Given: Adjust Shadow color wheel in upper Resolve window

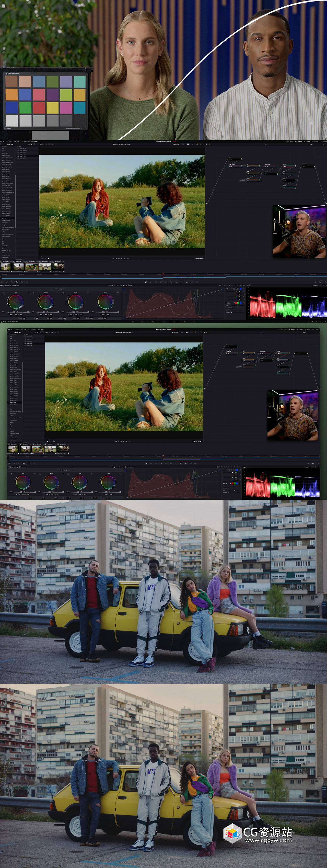Looking at the screenshot, I should [45, 302].
